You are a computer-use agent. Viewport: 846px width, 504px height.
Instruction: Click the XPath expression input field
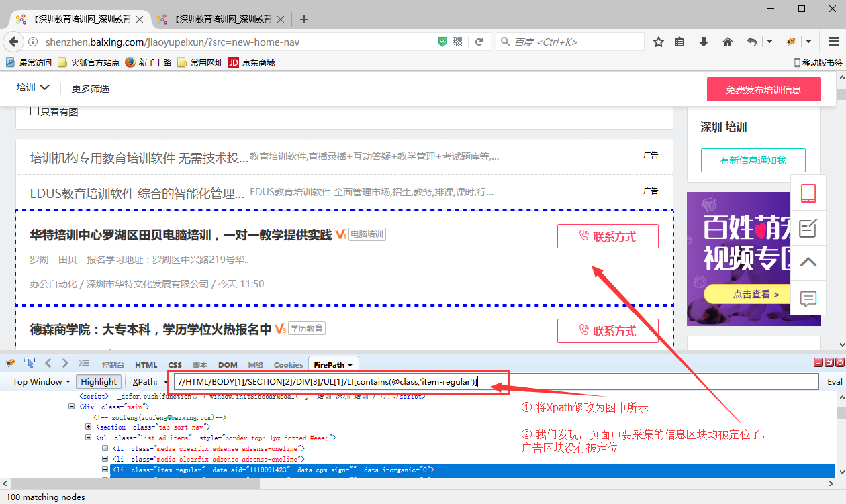pos(496,381)
